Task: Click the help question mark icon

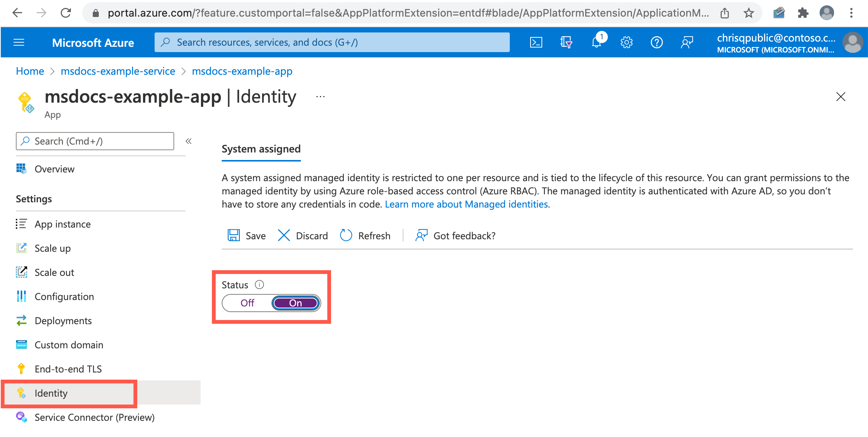Action: coord(656,42)
